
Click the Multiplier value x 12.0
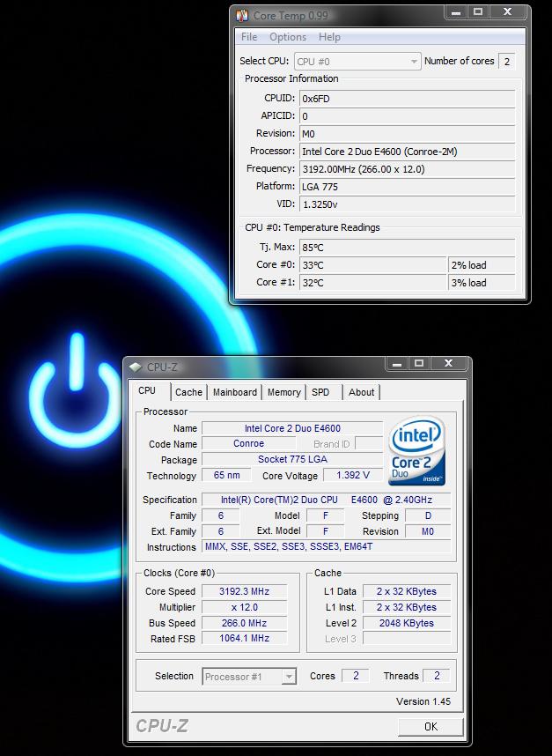point(244,607)
